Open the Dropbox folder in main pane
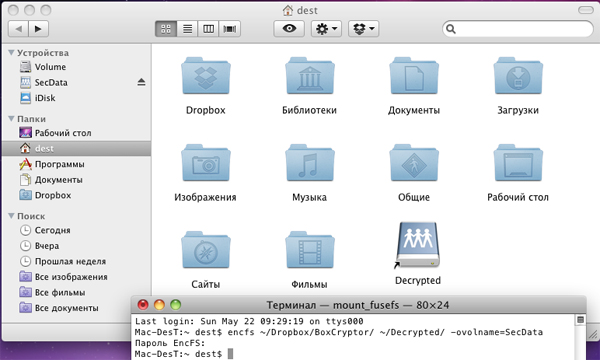This screenshot has width=600, height=360. pos(206,76)
